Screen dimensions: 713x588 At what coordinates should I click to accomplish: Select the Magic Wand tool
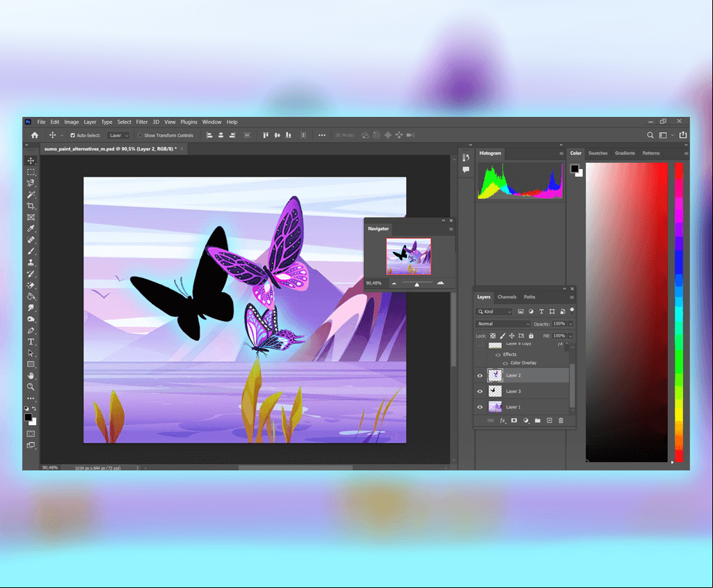[x=31, y=195]
